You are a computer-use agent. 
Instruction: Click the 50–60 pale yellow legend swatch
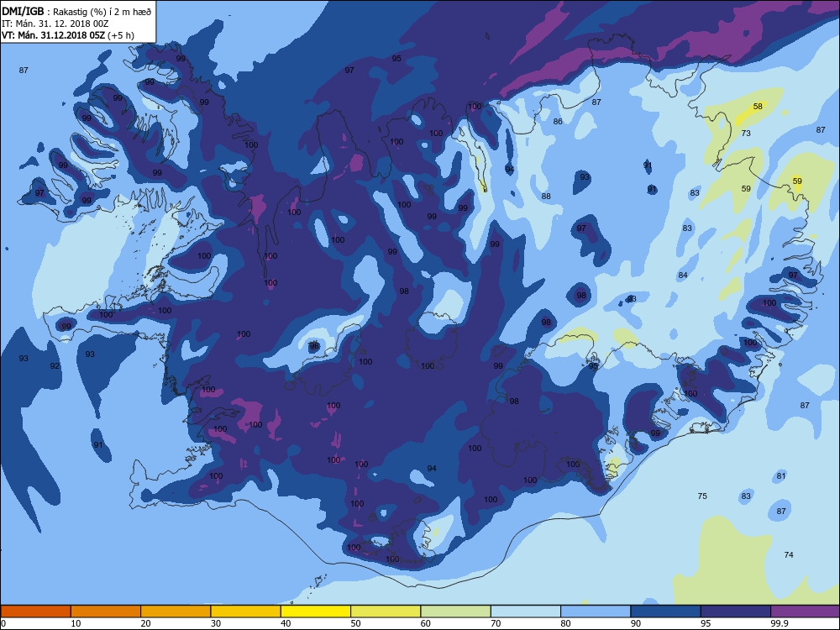[386, 612]
